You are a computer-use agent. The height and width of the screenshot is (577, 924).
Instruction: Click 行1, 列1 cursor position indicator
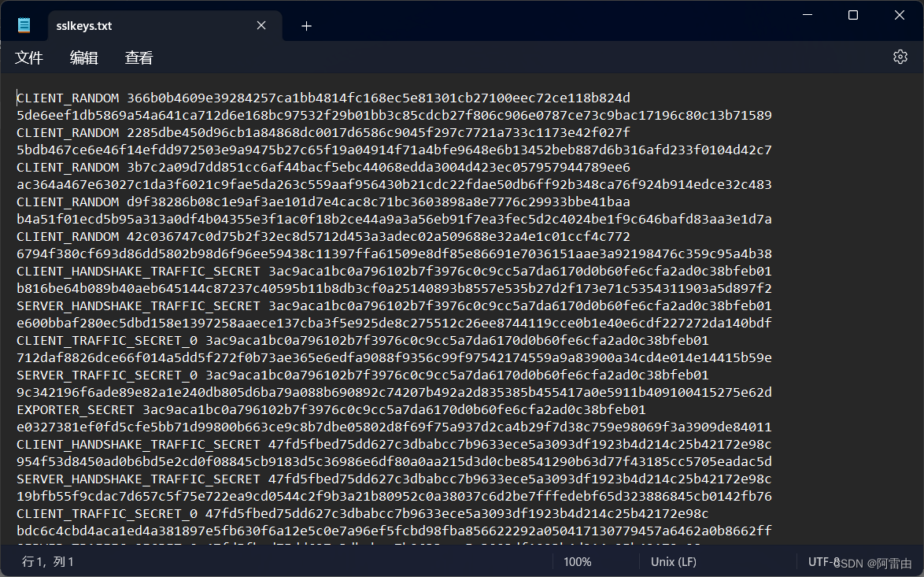click(x=48, y=562)
